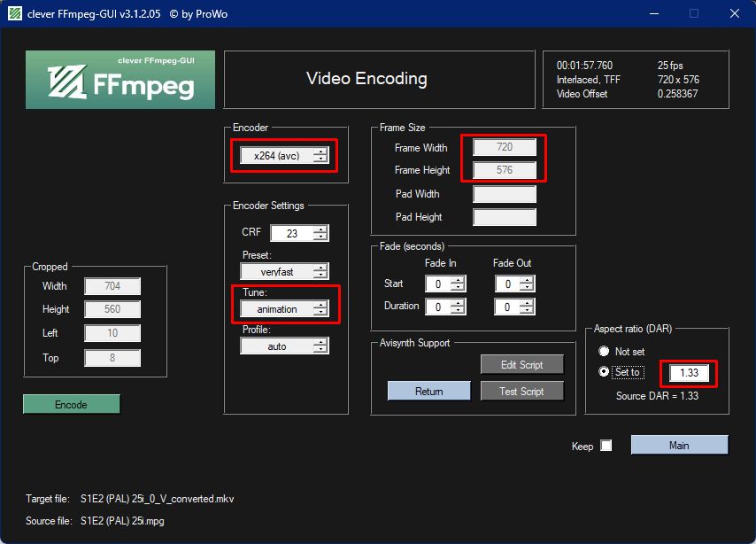This screenshot has width=756, height=544.
Task: Click the duration 00:01:57.760 text
Action: tap(584, 66)
